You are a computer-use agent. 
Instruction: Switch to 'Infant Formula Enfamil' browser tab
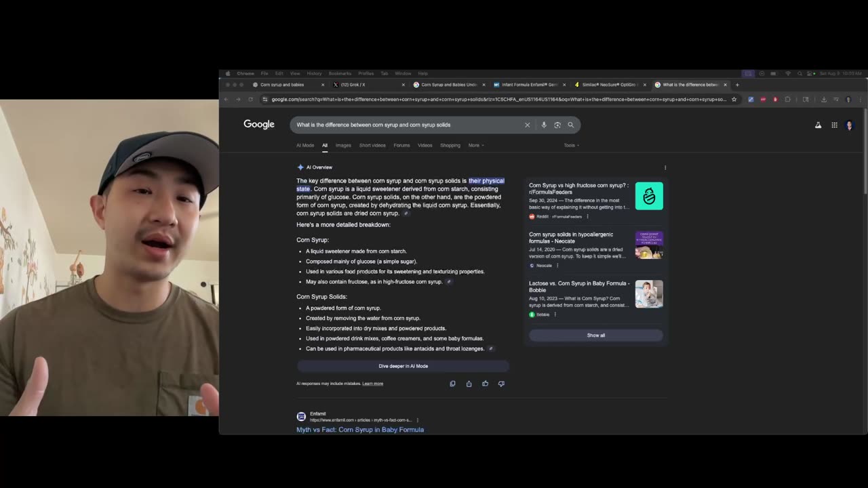click(x=530, y=85)
